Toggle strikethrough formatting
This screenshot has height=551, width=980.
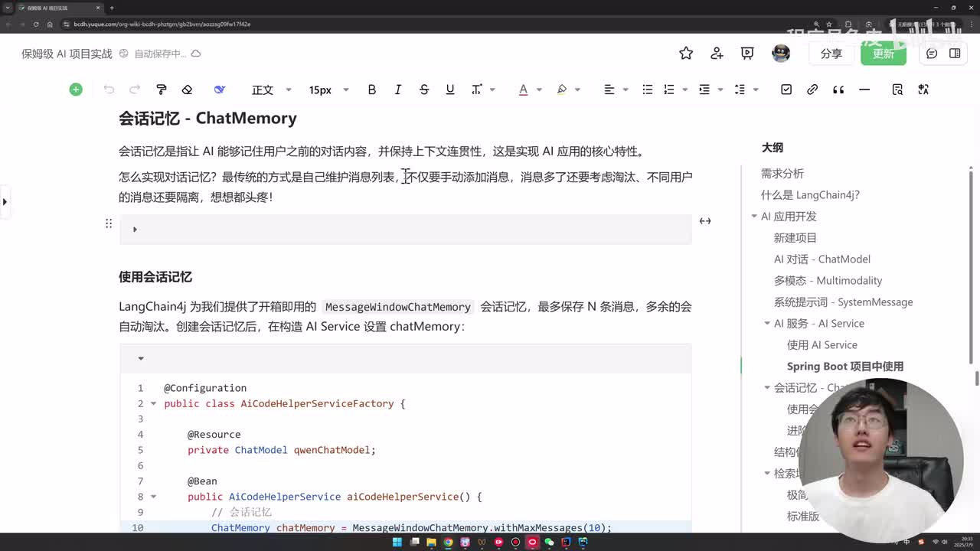[x=424, y=90]
